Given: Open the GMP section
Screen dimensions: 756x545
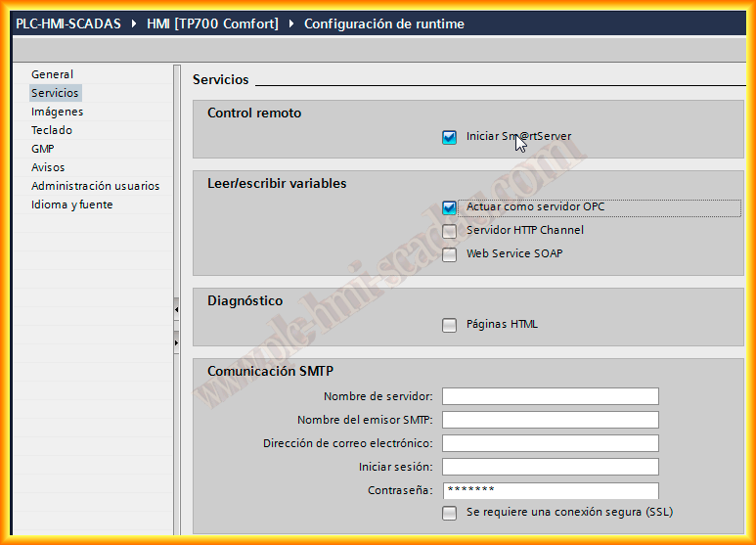Looking at the screenshot, I should (x=42, y=149).
